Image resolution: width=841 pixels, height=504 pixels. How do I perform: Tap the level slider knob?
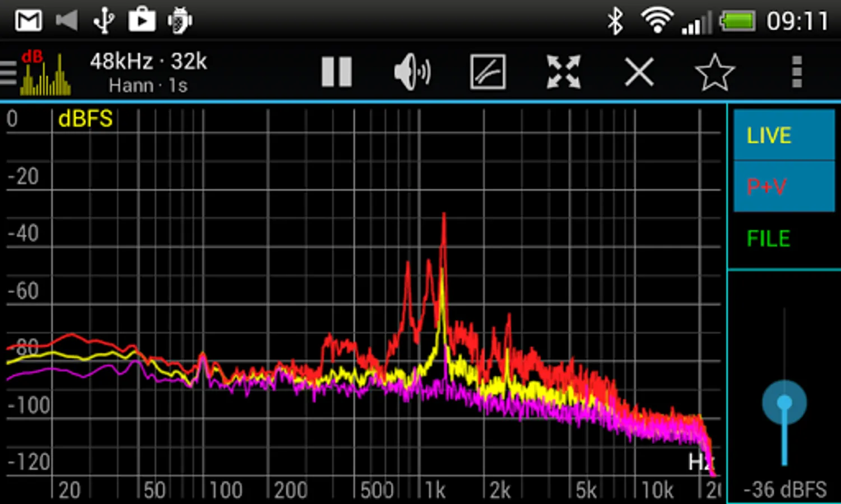tap(784, 402)
